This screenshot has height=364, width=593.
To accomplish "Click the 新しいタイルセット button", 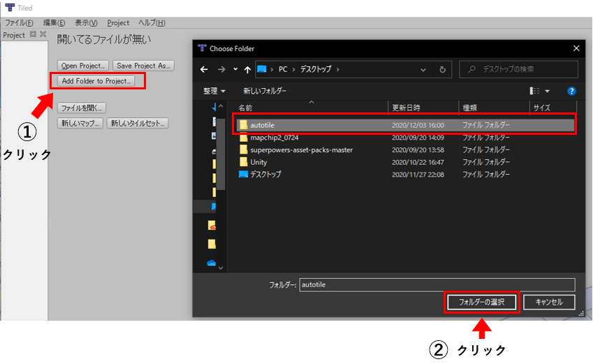I will click(x=138, y=123).
